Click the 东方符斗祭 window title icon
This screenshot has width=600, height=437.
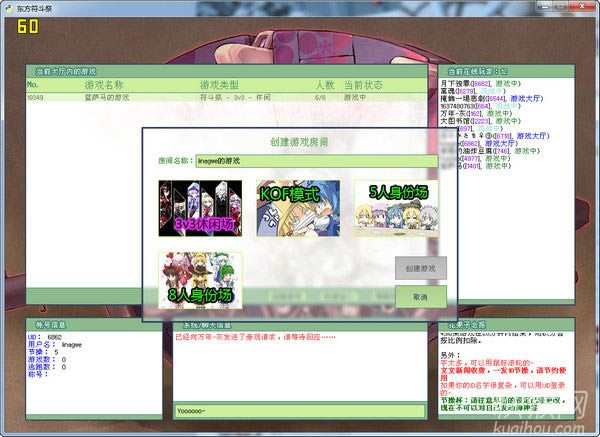point(8,7)
